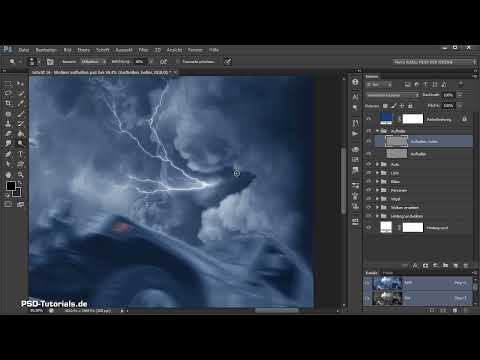
Task: Open the Character panel icon in dock
Action: (x=355, y=97)
